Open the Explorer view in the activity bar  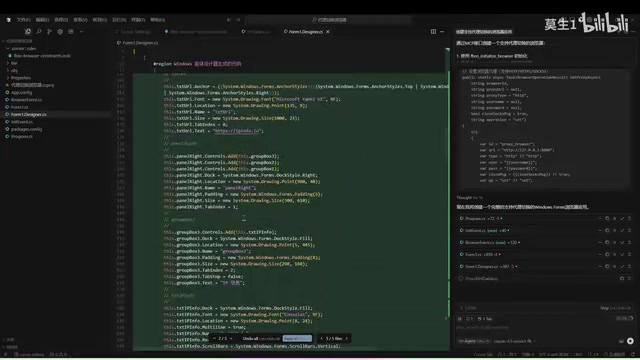[28, 31]
